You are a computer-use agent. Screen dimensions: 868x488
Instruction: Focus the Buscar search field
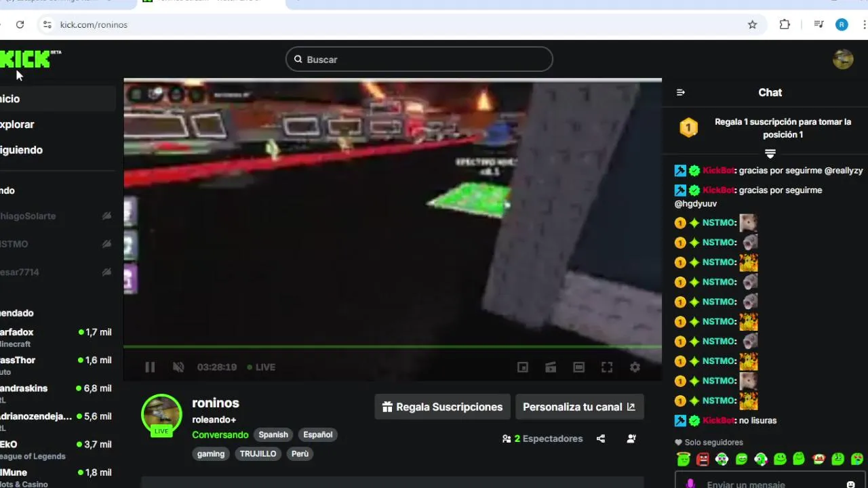click(x=419, y=59)
